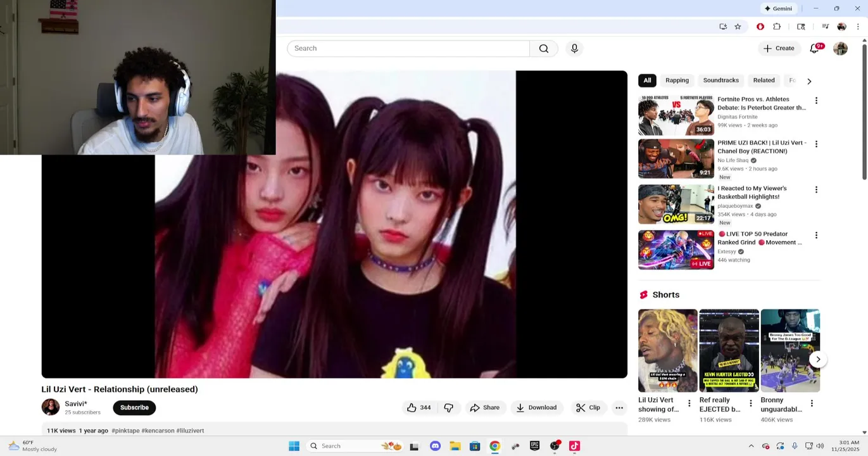The image size is (868, 456).
Task: Open Savivi* channel avatar
Action: 51,407
